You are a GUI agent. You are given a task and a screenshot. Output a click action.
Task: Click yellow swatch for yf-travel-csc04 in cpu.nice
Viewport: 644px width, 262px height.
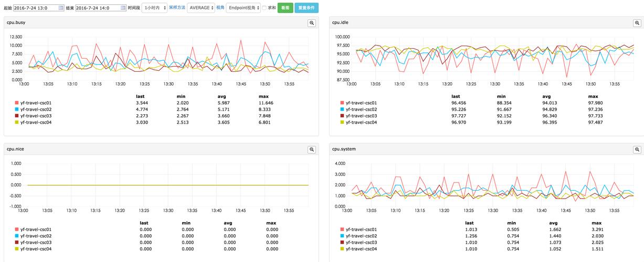(17, 249)
